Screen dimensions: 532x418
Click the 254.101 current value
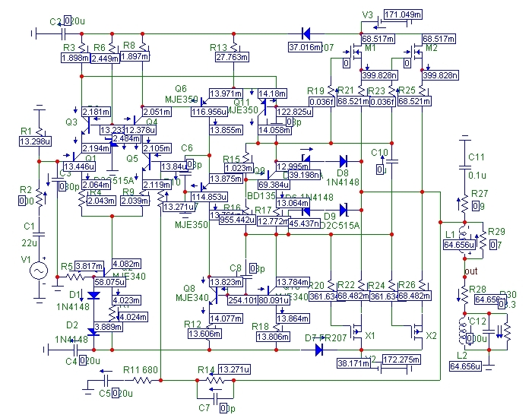pos(242,300)
